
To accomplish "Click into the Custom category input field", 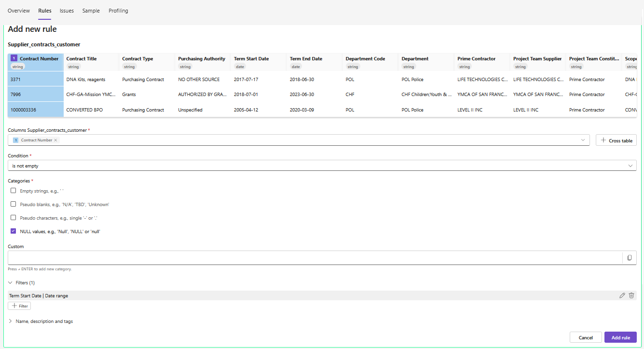I will [315, 258].
